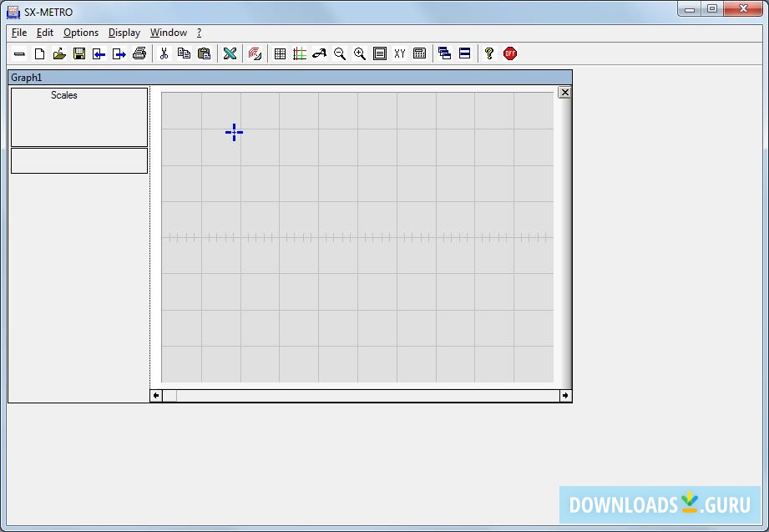Click the Excel X export icon

230,53
